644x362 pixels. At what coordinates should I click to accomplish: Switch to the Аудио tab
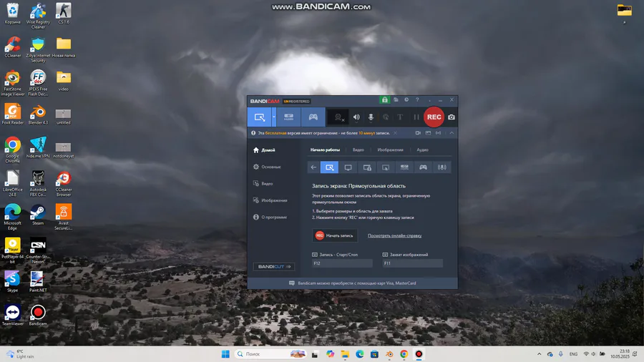[422, 150]
